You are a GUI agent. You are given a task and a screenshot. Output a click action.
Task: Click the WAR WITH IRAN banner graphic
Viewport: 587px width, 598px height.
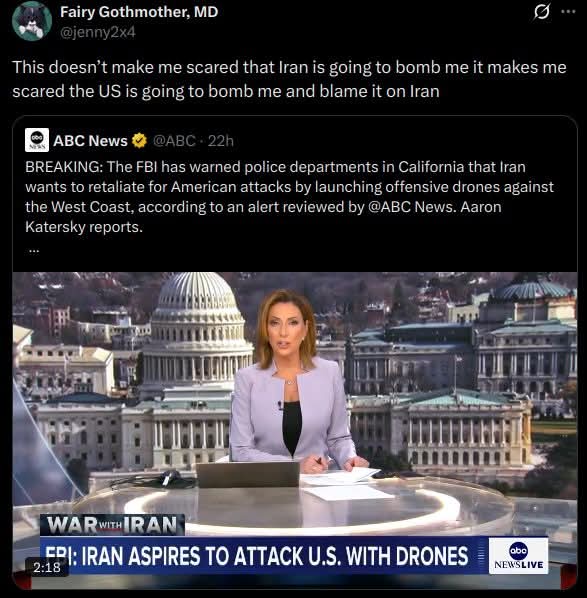(x=113, y=525)
